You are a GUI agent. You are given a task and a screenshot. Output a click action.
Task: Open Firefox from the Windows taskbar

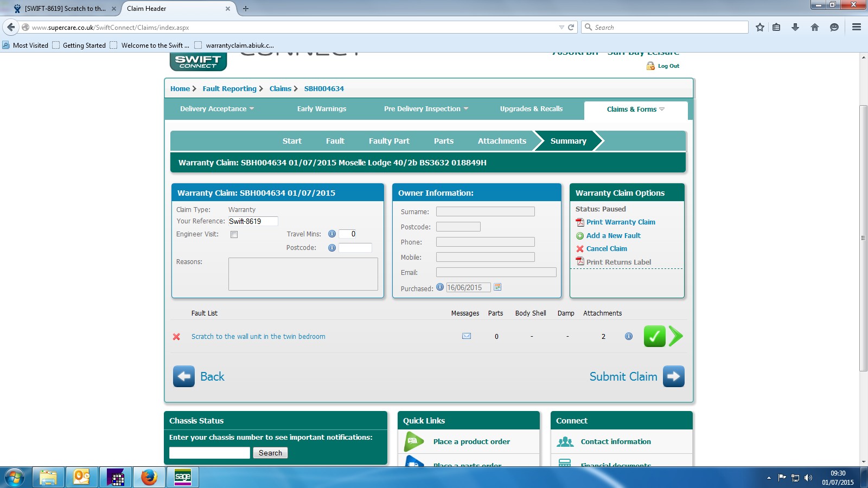149,477
